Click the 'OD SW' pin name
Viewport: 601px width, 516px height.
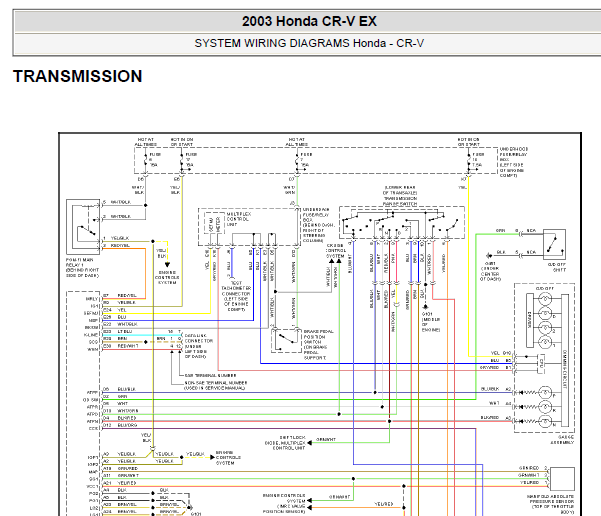(91, 400)
